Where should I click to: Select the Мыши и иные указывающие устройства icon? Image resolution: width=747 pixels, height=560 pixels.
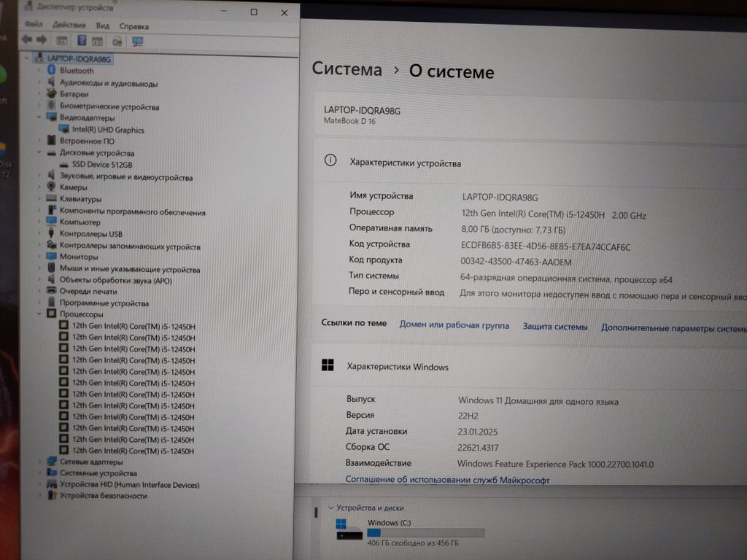coord(51,268)
